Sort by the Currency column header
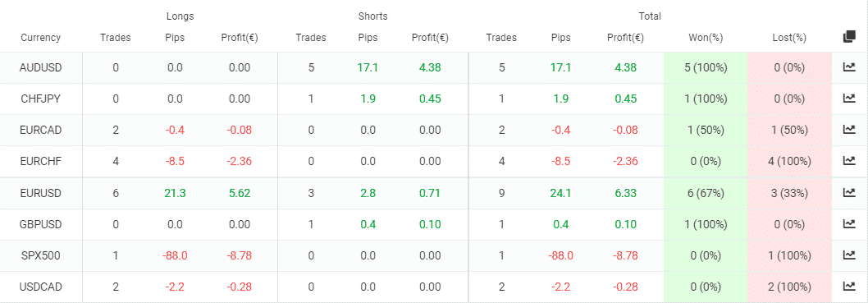This screenshot has height=303, width=868. coord(40,38)
